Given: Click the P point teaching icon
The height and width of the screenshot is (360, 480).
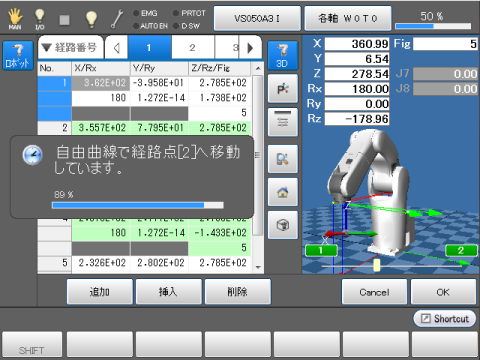Looking at the screenshot, I should tap(283, 89).
